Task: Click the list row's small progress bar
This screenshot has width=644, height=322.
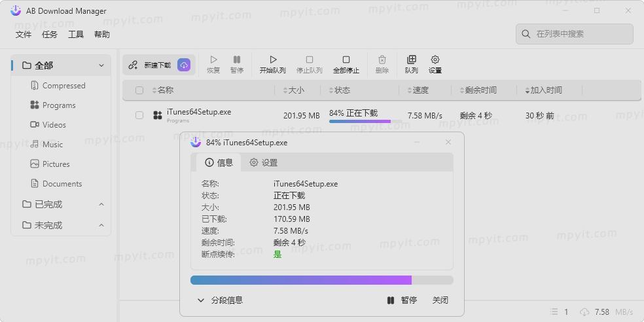Action: [366, 122]
